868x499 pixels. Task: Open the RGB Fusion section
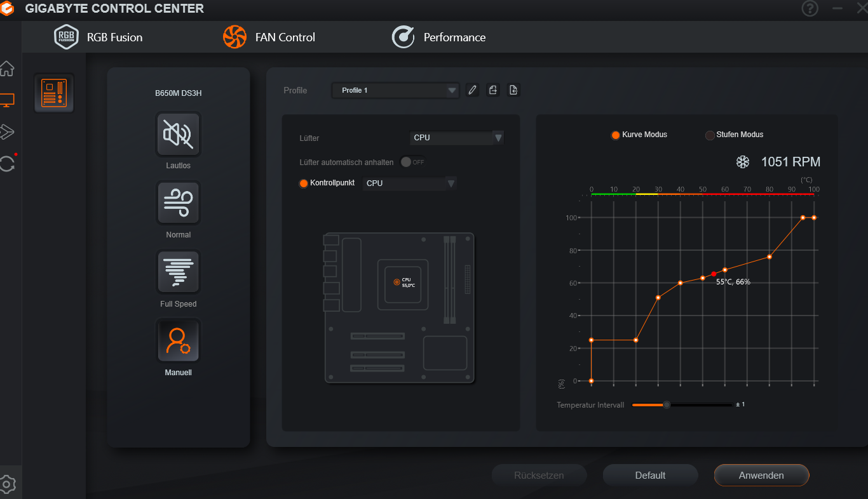pyautogui.click(x=98, y=37)
